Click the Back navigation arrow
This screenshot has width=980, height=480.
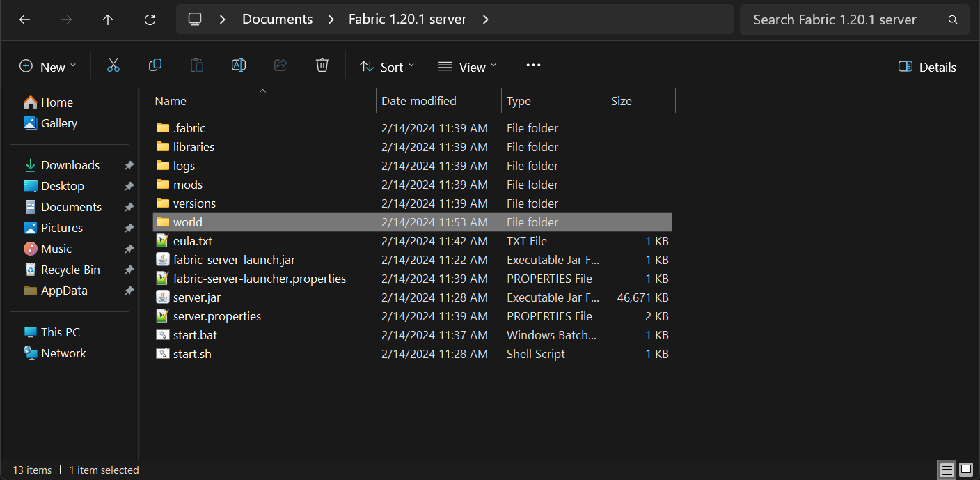pos(24,20)
